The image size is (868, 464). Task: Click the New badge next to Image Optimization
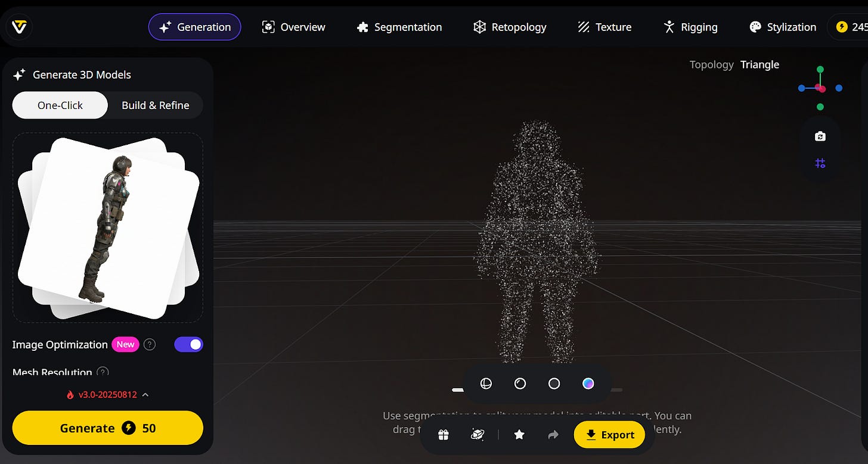pos(125,344)
